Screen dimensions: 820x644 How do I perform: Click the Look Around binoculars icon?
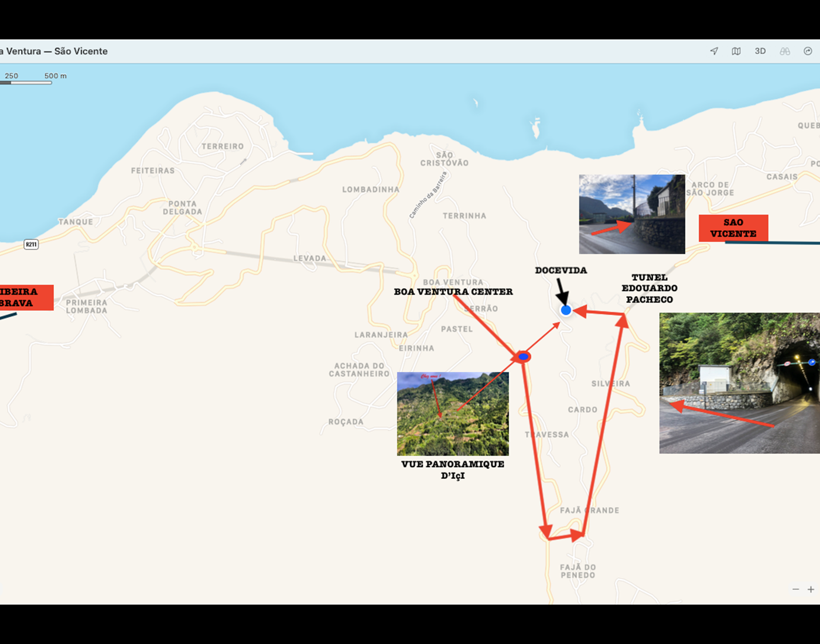(785, 52)
